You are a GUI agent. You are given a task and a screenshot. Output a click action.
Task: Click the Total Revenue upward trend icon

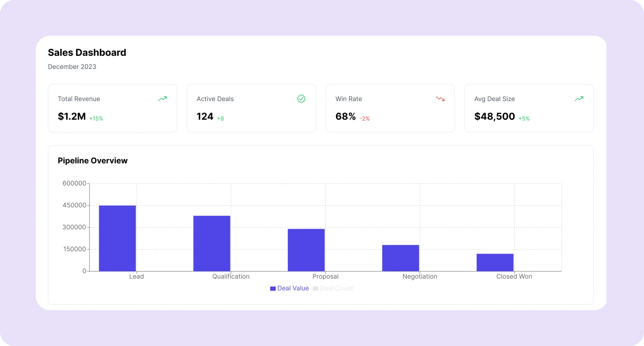coord(163,99)
